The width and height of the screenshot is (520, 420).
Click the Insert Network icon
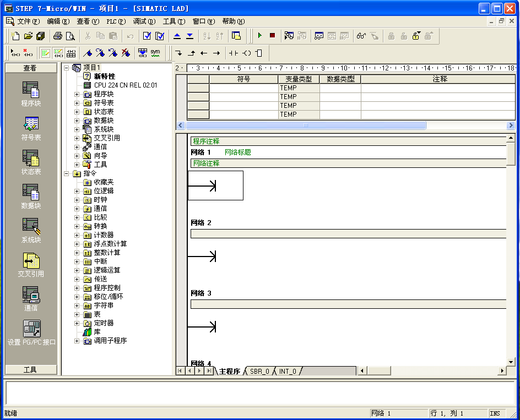15,53
